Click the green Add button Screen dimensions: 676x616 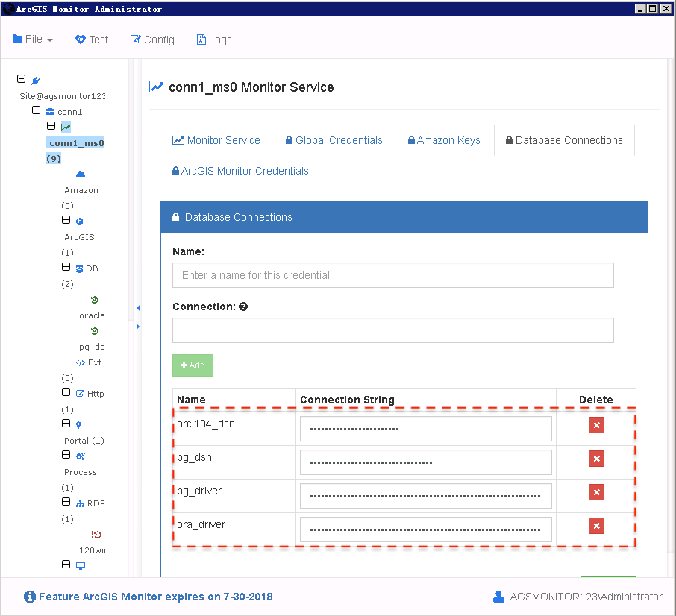point(193,365)
